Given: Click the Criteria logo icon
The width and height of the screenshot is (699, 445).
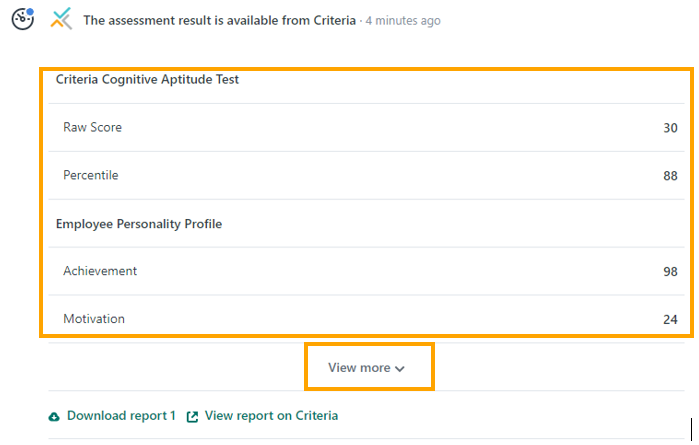Looking at the screenshot, I should tap(61, 19).
